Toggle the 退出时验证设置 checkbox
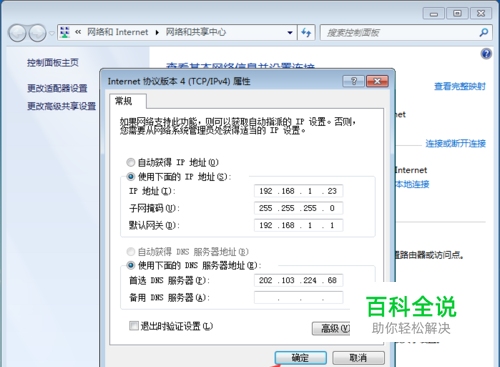The height and width of the screenshot is (367, 500). (134, 326)
